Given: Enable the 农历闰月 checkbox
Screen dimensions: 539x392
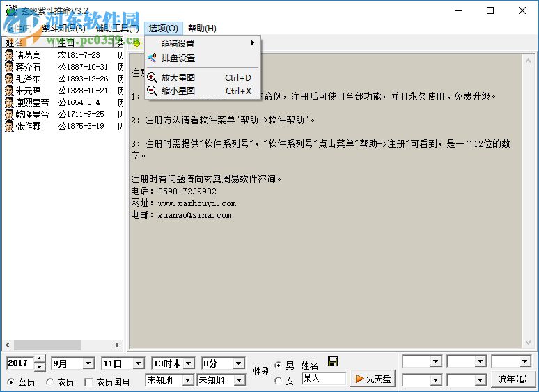Looking at the screenshot, I should [88, 382].
